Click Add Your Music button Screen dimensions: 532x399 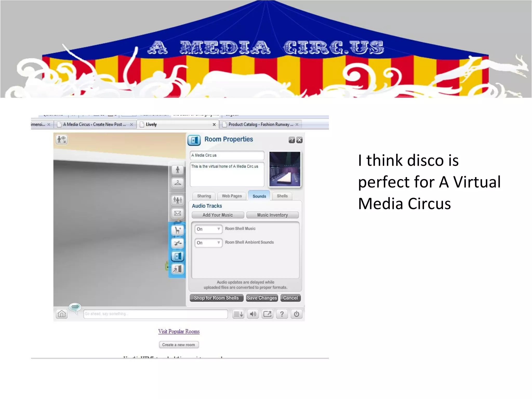click(x=218, y=215)
